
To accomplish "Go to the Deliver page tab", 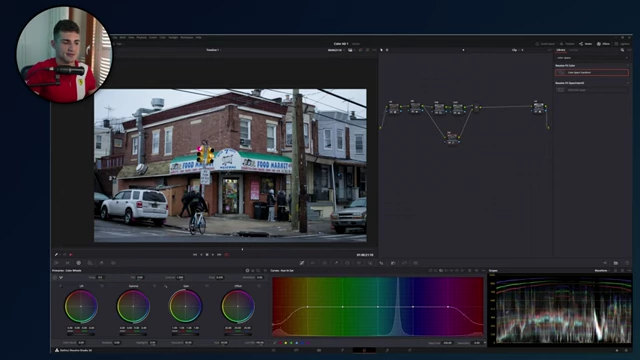I will [x=409, y=350].
